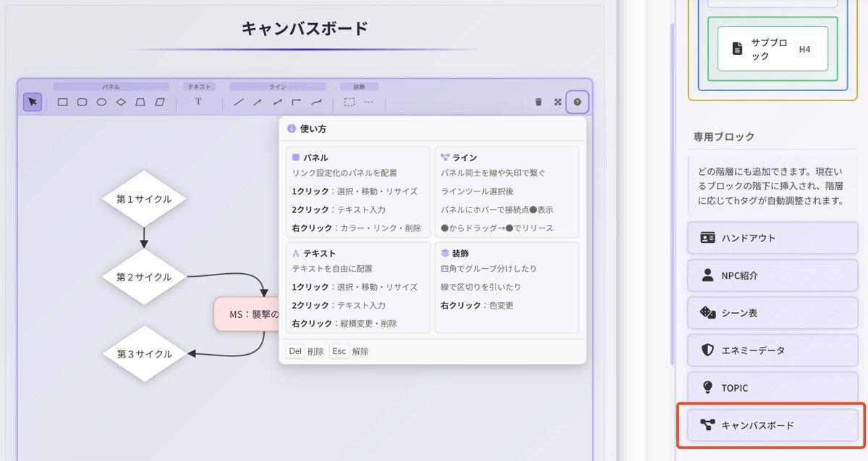This screenshot has width=868, height=461.
Task: Click the キャンバスボード page title
Action: pos(305,28)
